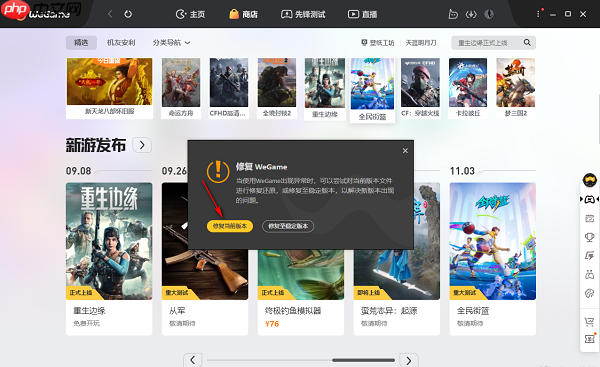Switch to the 直播 live tab

coord(362,15)
